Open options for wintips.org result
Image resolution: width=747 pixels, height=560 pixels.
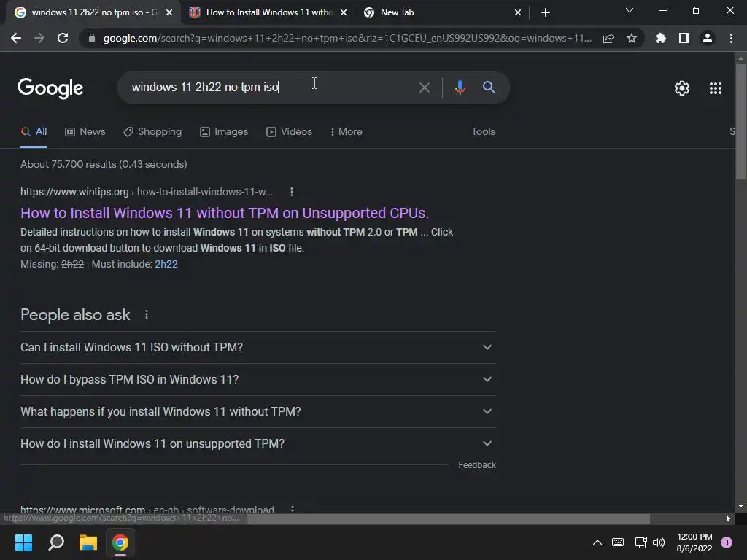click(292, 192)
